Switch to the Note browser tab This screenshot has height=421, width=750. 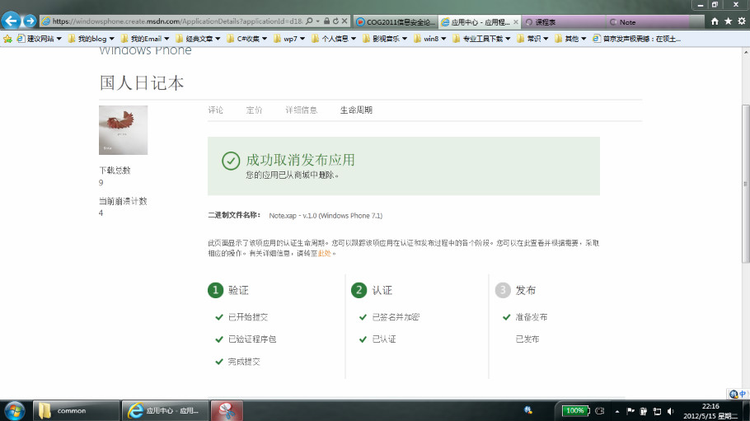coord(648,22)
